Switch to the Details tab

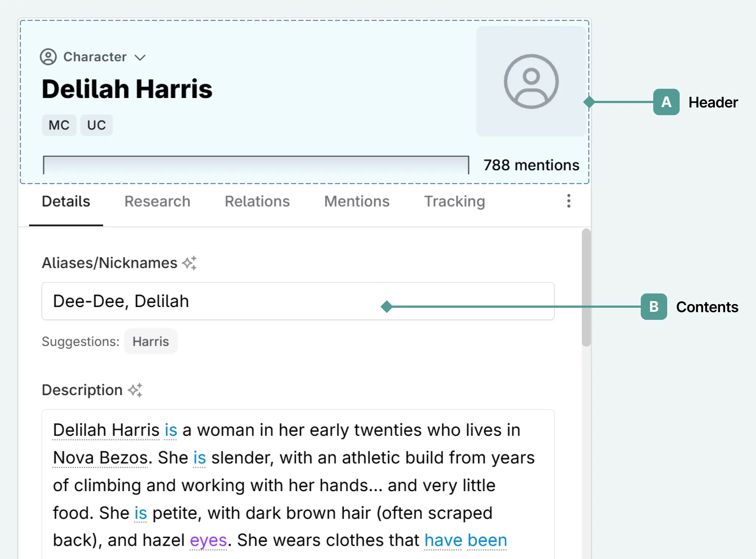66,201
